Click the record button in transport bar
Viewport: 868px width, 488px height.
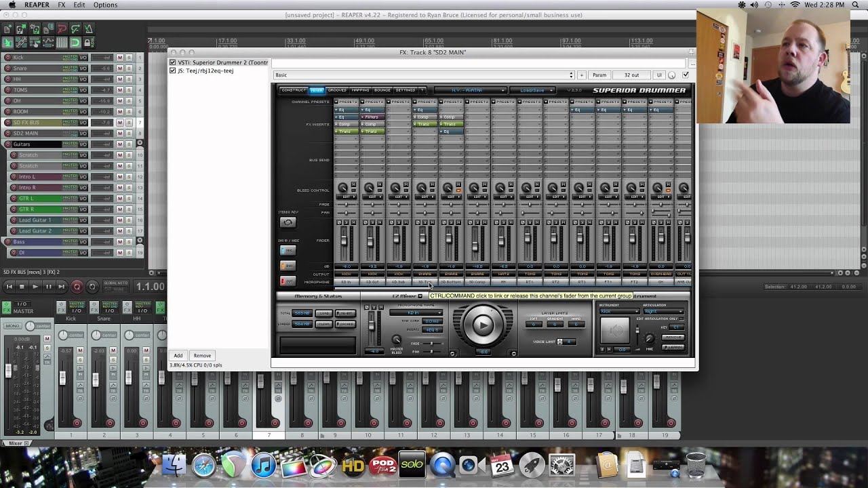pyautogui.click(x=77, y=287)
